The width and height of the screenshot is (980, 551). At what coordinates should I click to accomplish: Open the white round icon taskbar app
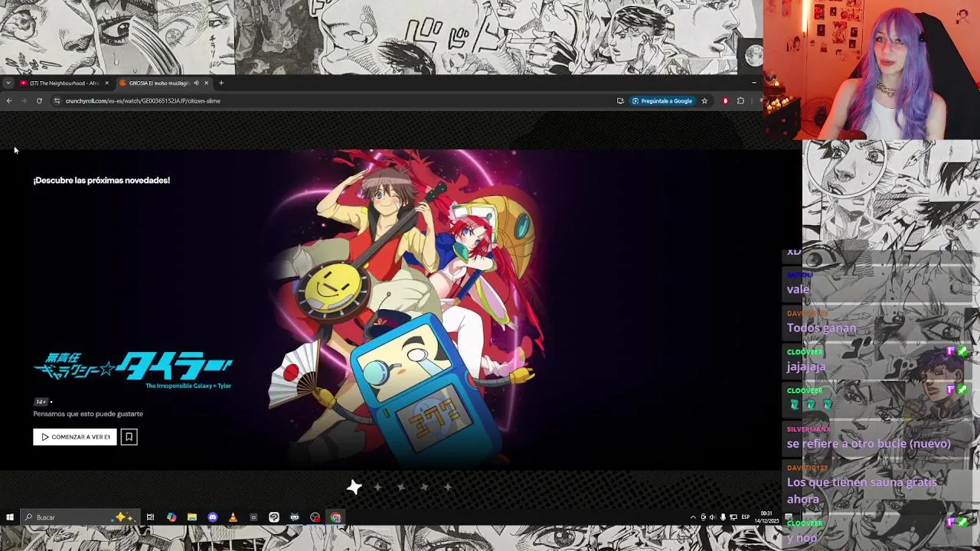point(274,517)
